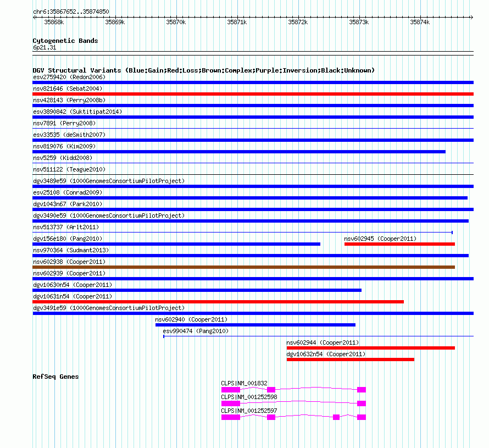Click esv3890842 (Suktitipat2014) label
The width and height of the screenshot is (489, 448).
[77, 112]
